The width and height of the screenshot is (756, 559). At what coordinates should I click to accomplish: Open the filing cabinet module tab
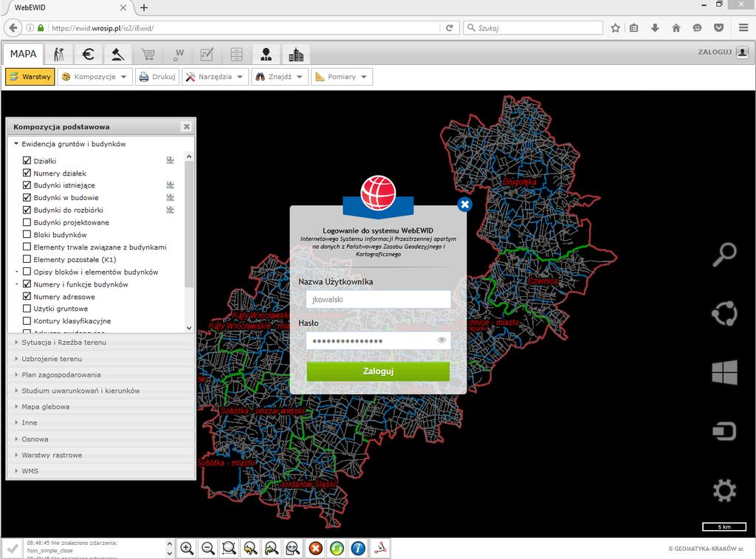pos(236,54)
